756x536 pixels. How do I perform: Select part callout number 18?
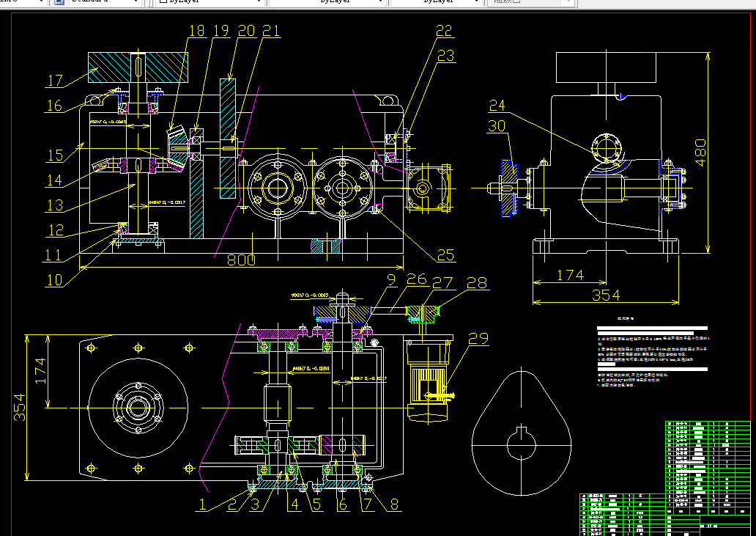pos(197,31)
